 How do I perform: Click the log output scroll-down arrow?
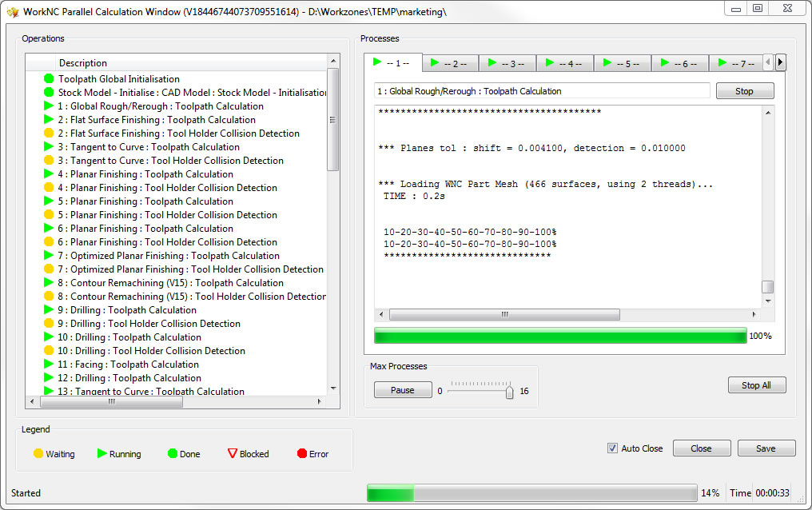coord(767,301)
